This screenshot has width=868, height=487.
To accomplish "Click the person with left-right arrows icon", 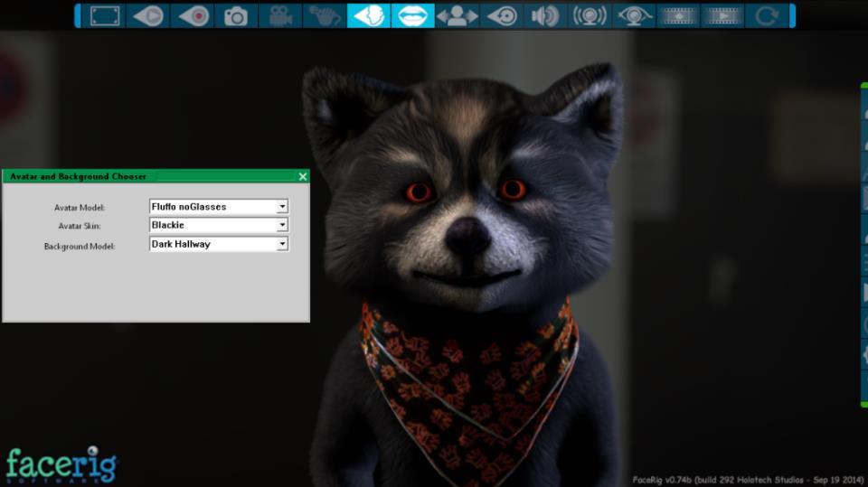I will pyautogui.click(x=457, y=15).
